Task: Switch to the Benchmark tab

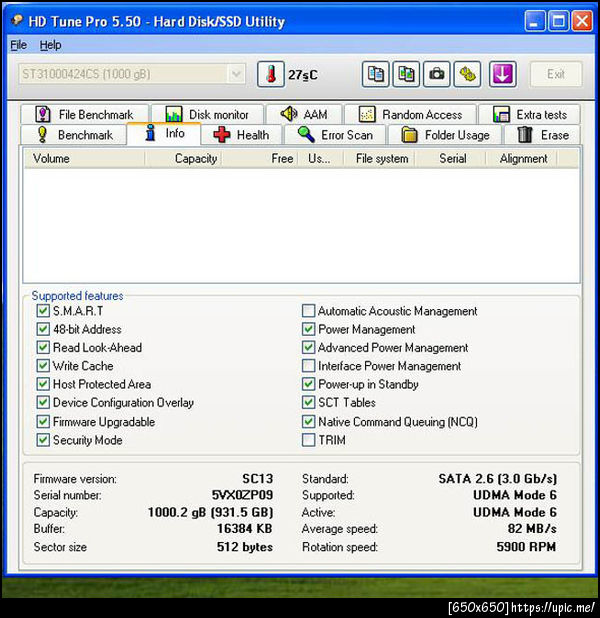Action: tap(74, 135)
